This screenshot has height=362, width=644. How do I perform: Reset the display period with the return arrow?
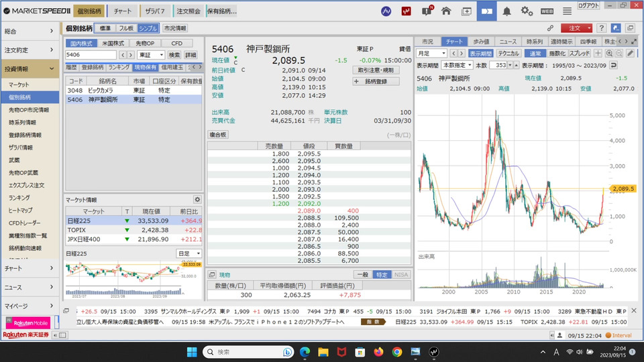tap(614, 65)
